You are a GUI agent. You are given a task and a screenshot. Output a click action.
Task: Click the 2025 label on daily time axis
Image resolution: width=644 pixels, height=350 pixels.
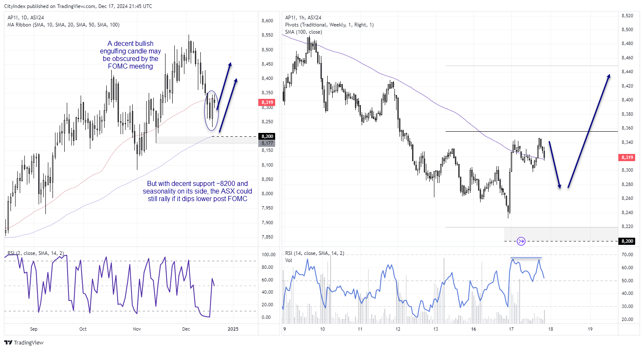click(233, 329)
